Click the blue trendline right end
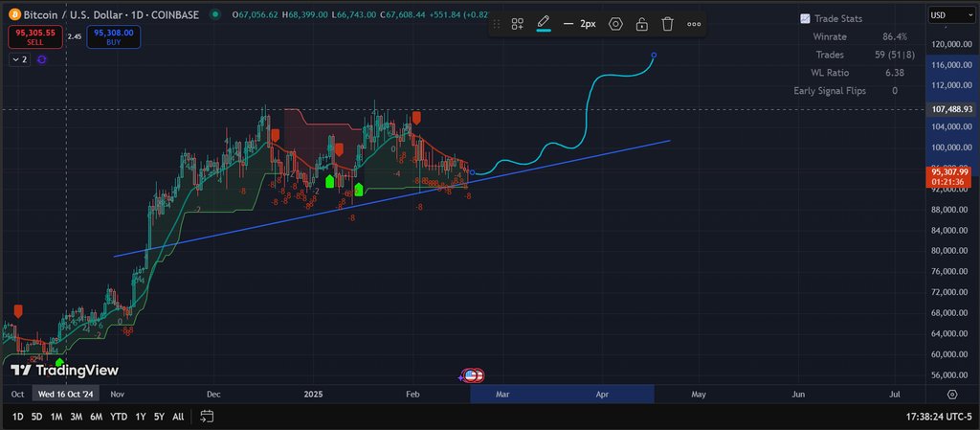 coord(669,141)
